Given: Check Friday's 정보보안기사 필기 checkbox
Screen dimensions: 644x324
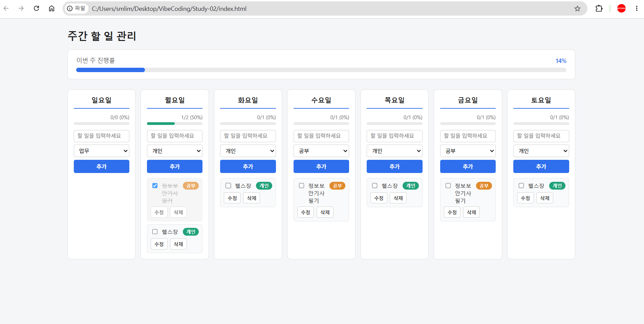Looking at the screenshot, I should click(x=448, y=186).
